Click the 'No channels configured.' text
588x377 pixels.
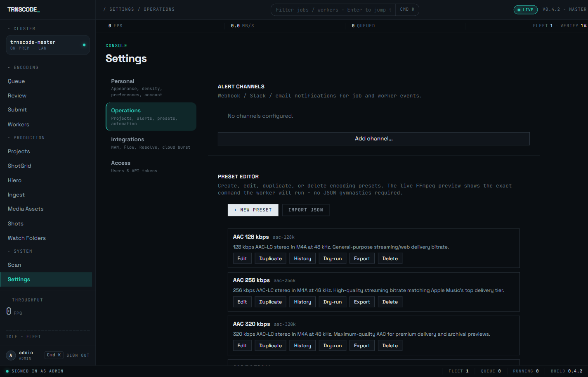point(260,116)
